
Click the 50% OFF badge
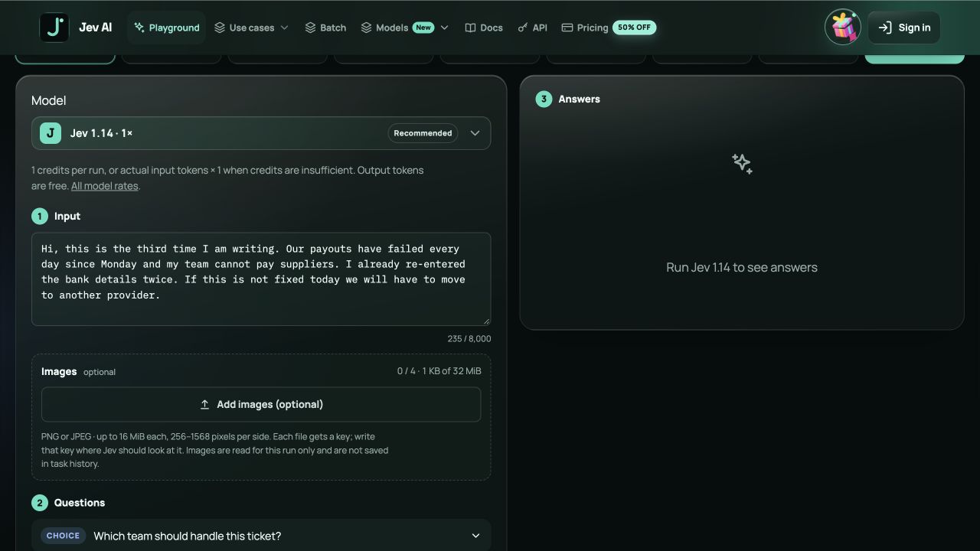point(634,28)
